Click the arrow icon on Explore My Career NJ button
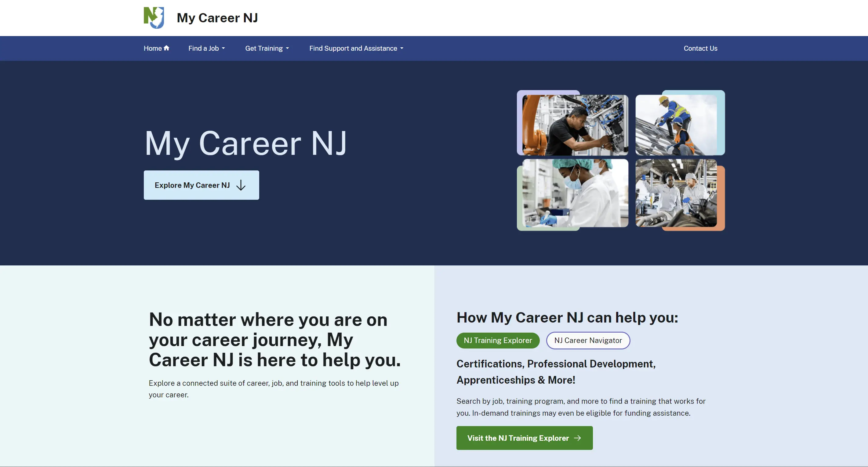 click(242, 185)
